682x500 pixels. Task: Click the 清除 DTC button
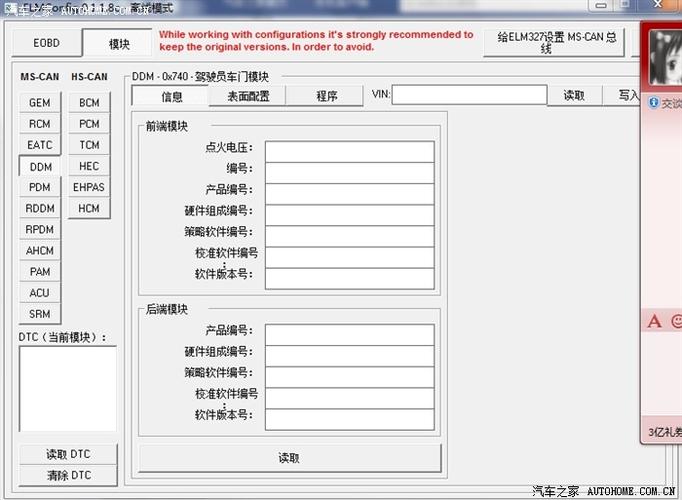pos(68,475)
